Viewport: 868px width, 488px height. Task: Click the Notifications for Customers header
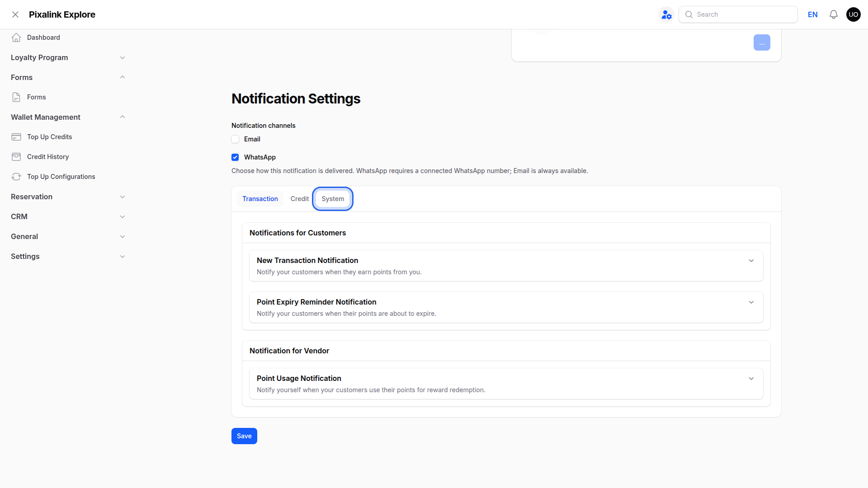click(x=297, y=233)
